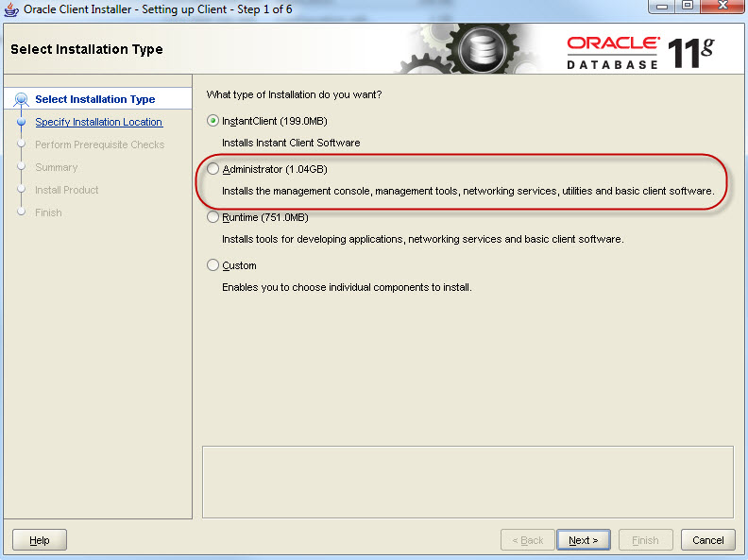Click the Next button

[x=583, y=540]
